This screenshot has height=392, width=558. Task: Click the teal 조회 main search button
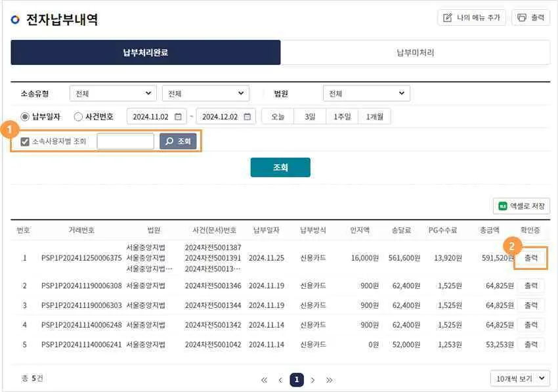280,167
